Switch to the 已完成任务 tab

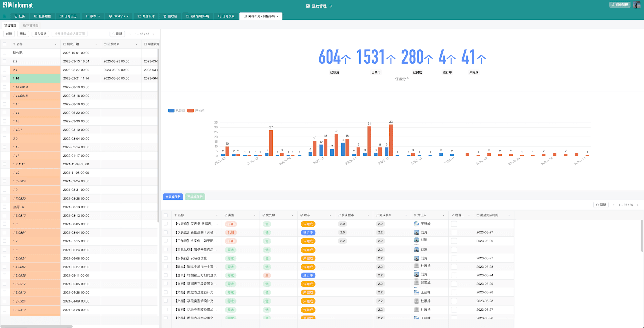point(195,197)
